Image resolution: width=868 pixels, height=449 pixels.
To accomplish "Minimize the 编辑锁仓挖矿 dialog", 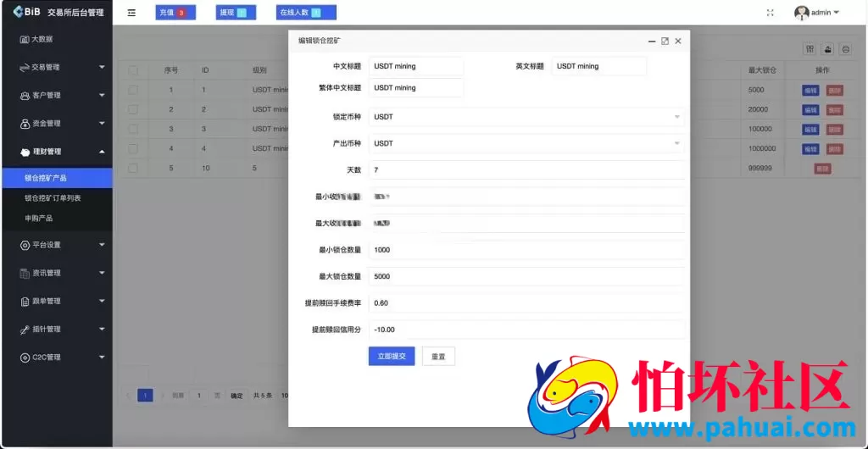I will [x=652, y=41].
